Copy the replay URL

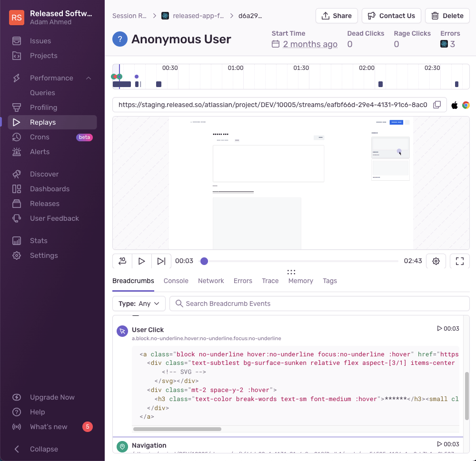pos(436,105)
